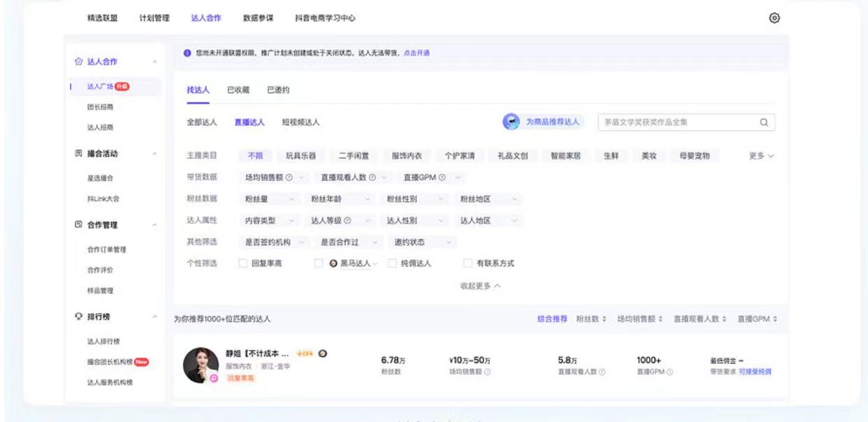This screenshot has height=422, width=868.
Task: Click the 可接受纯佣 link
Action: (755, 372)
